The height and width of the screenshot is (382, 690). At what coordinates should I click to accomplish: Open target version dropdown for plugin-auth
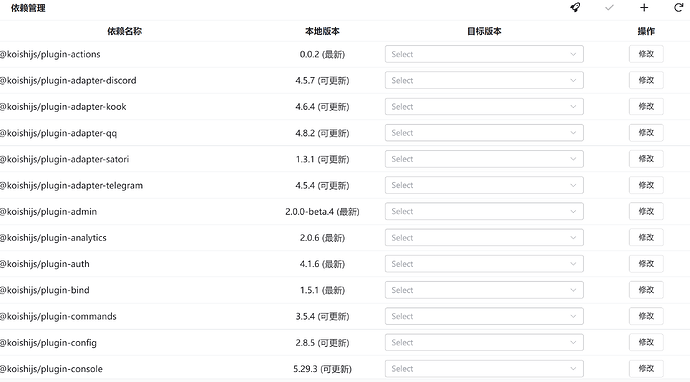coord(484,264)
